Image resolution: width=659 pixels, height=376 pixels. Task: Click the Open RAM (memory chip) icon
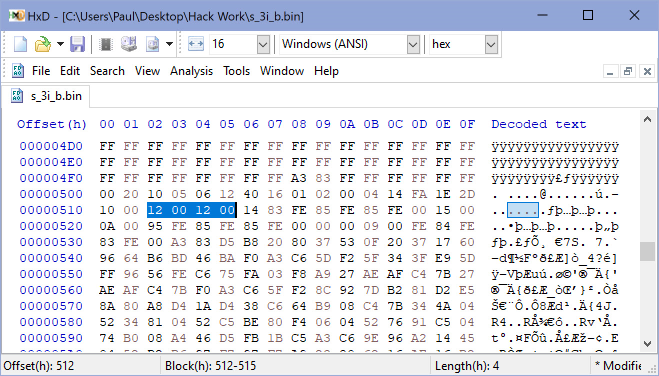(x=106, y=44)
